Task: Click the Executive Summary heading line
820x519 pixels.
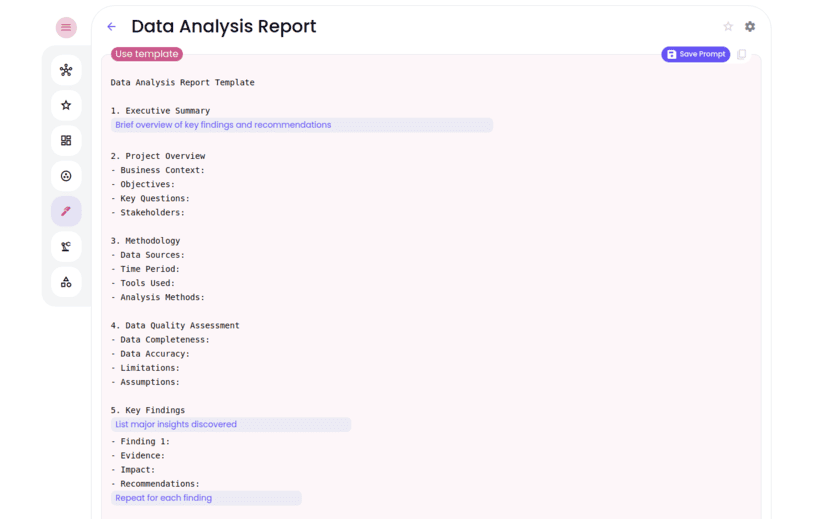Action: pos(160,111)
